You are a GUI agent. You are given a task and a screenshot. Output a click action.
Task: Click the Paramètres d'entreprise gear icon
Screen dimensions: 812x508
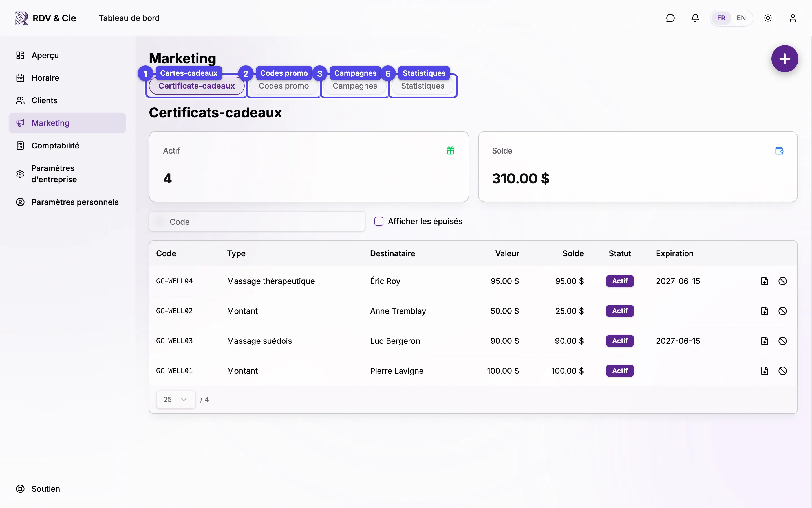click(x=20, y=174)
